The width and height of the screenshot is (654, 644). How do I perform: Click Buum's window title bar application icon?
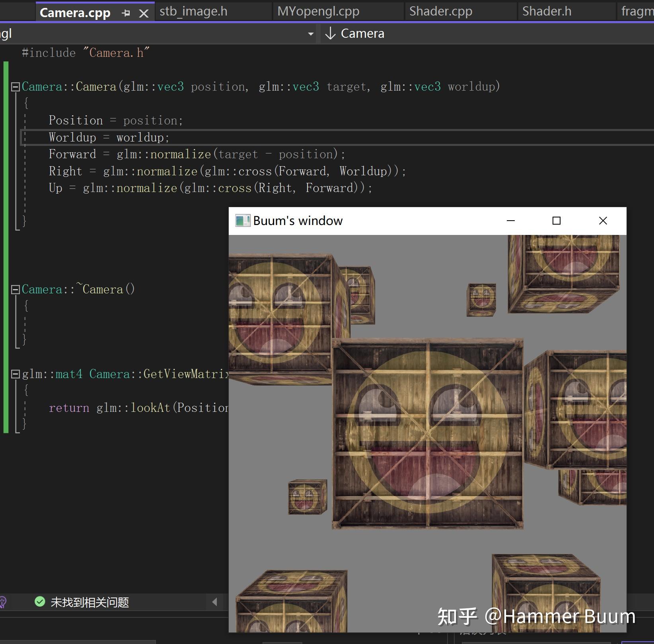click(x=242, y=221)
